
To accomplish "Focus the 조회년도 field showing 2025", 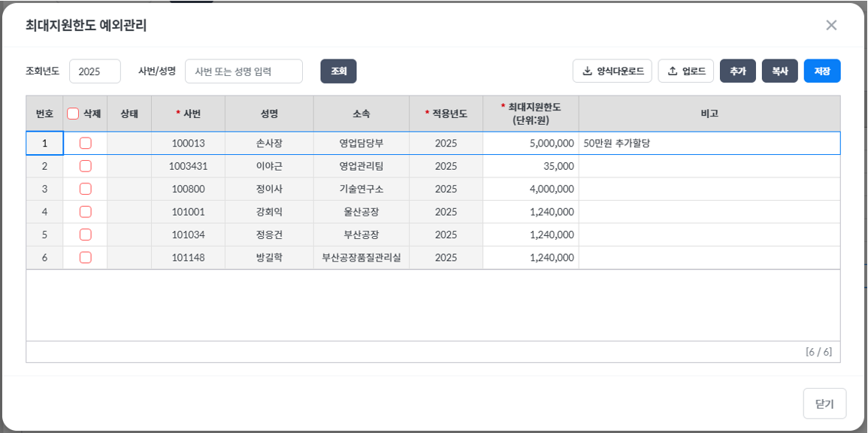I will (95, 71).
